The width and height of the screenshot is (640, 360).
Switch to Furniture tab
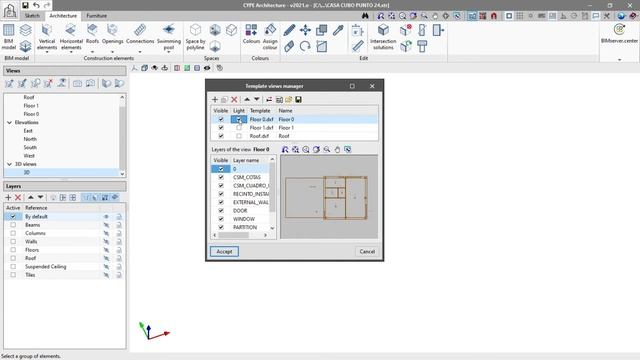tap(96, 16)
